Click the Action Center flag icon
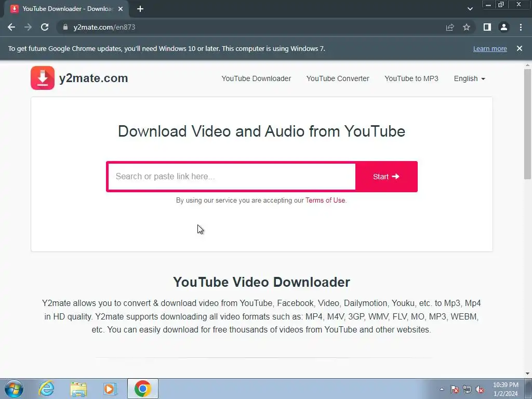 [x=455, y=389]
